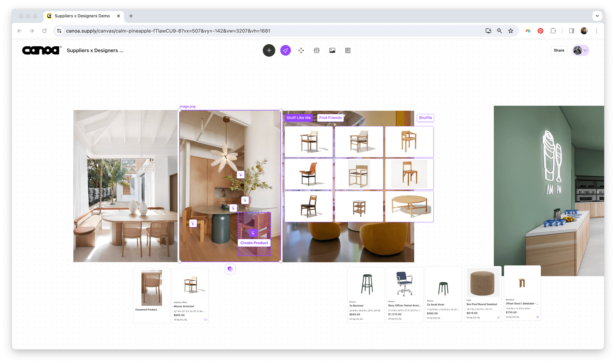Click the hand icon below the selected image
This screenshot has width=616, height=364.
click(x=230, y=269)
